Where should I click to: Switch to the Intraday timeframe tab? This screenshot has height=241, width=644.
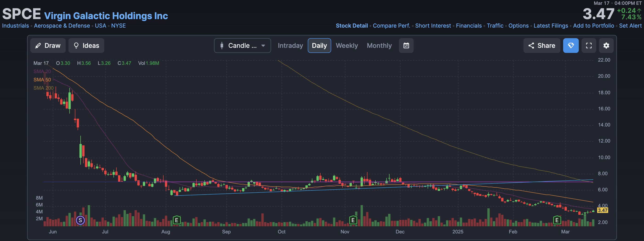(x=290, y=46)
